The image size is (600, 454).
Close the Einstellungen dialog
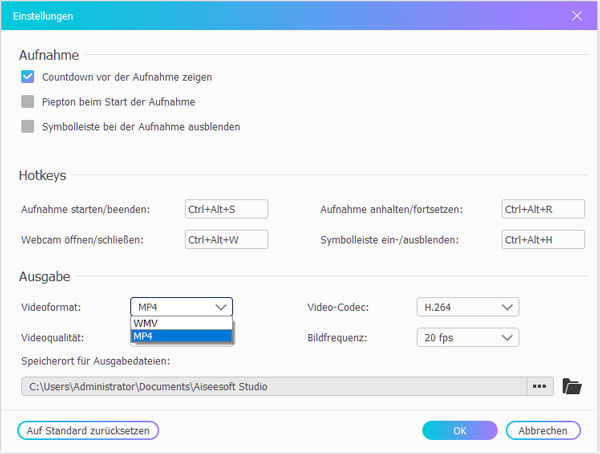[x=577, y=16]
